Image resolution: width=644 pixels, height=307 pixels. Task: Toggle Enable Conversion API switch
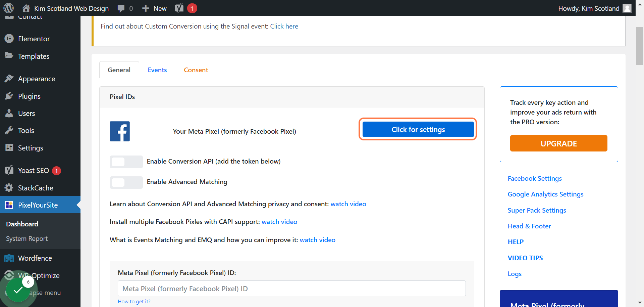(126, 162)
